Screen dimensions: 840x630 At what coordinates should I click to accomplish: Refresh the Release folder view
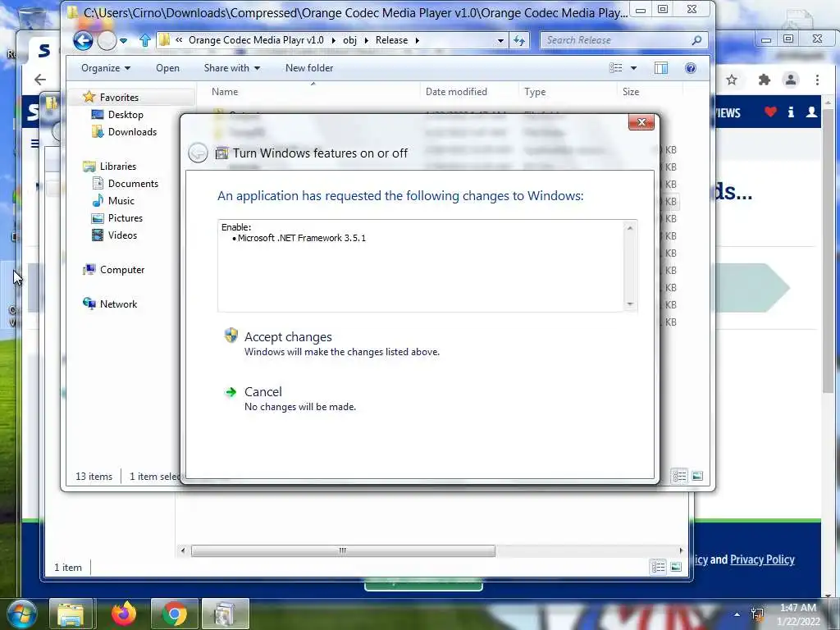(x=519, y=40)
